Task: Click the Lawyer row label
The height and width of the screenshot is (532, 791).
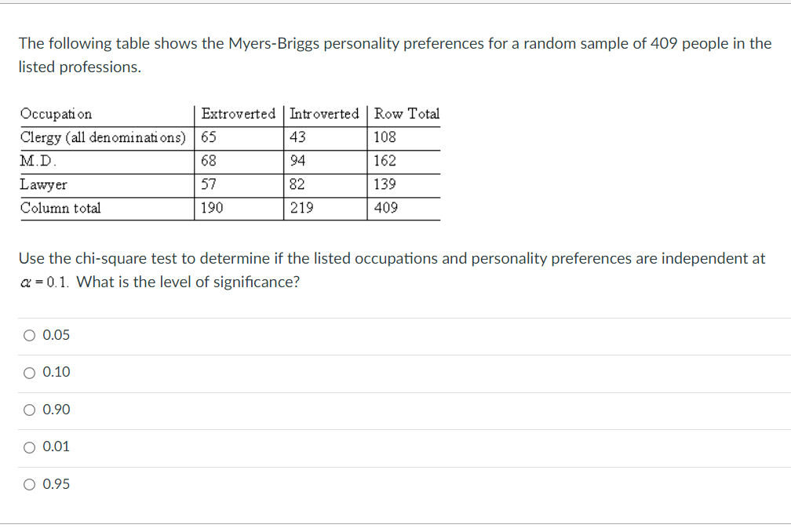Action: click(x=42, y=184)
